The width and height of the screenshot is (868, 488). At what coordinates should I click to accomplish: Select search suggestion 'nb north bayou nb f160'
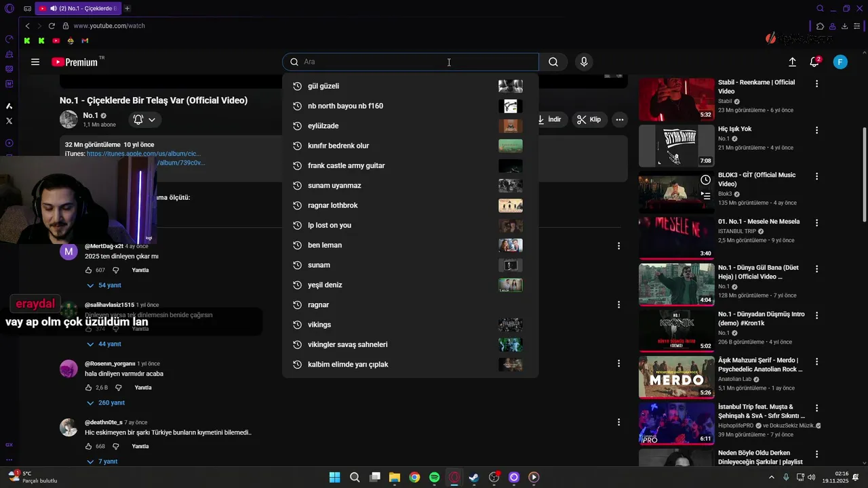[410, 106]
